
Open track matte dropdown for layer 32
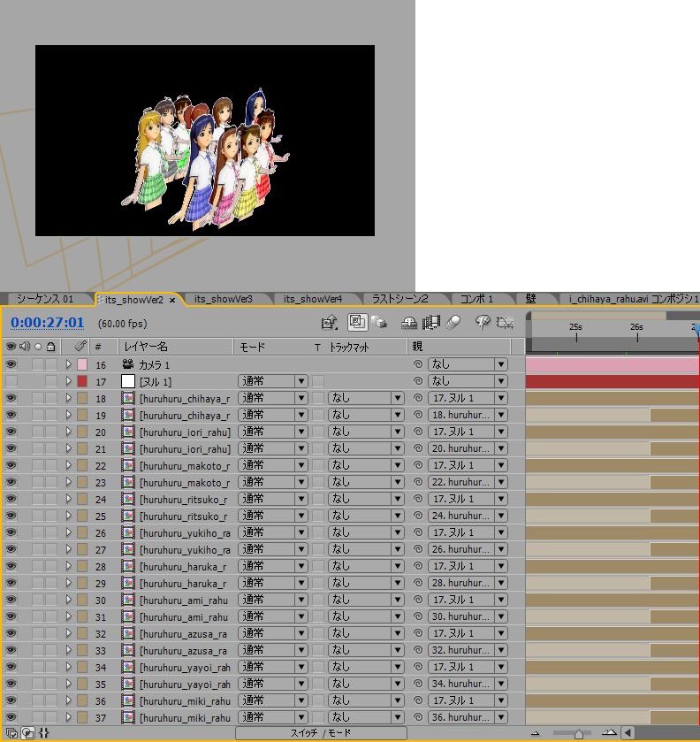tap(366, 633)
